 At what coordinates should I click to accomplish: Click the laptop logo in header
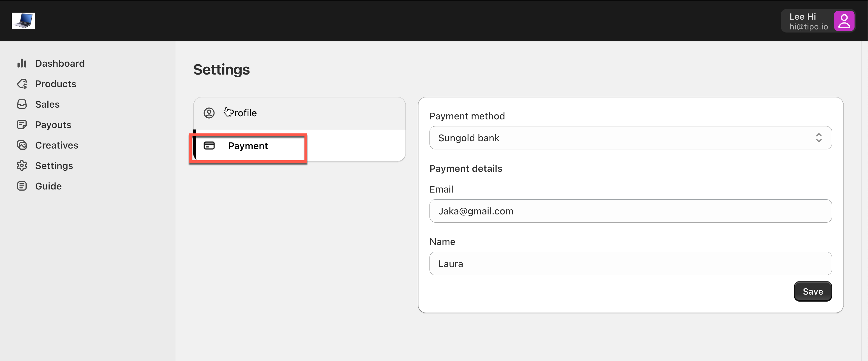(x=23, y=21)
